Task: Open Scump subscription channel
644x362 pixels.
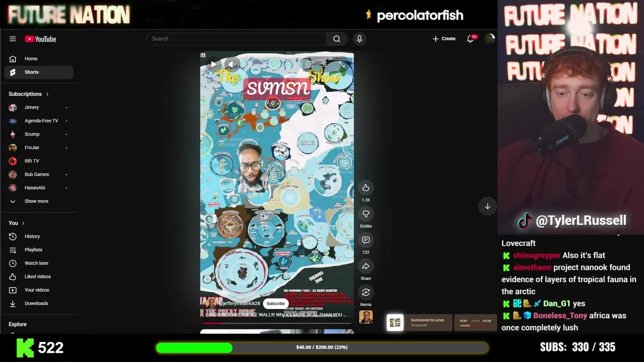Action: point(39,134)
